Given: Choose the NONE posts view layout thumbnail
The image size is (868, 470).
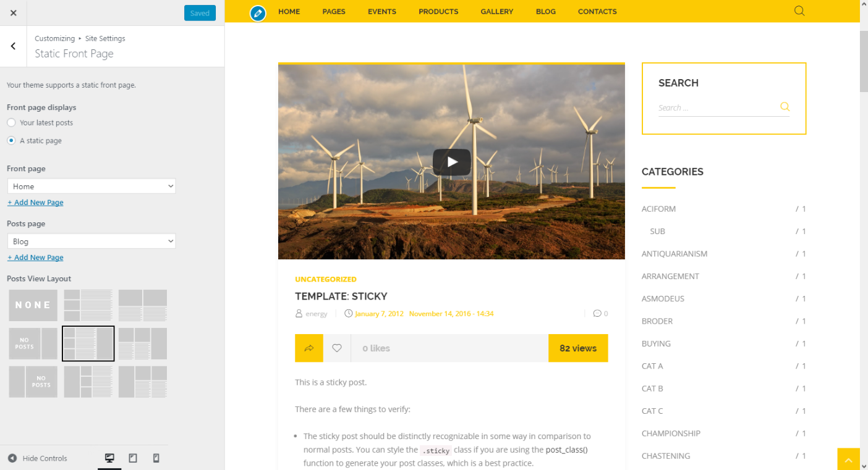Looking at the screenshot, I should pos(33,305).
